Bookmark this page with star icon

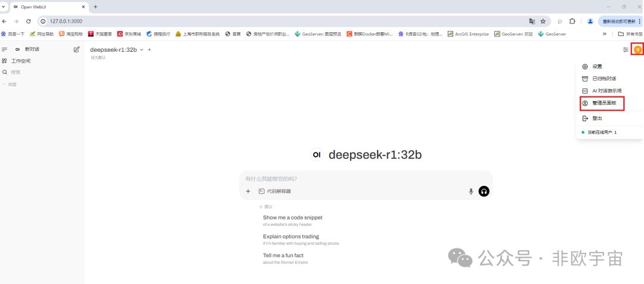(x=543, y=21)
